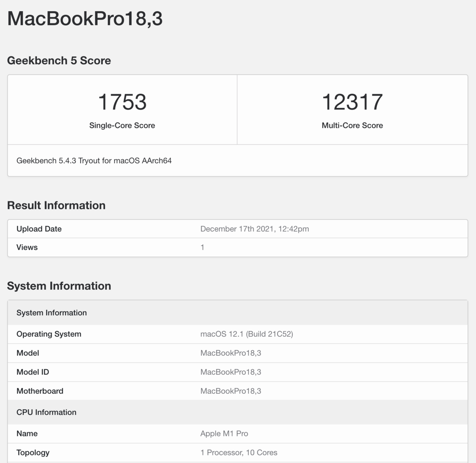Click the Topology row label
The height and width of the screenshot is (463, 476).
click(33, 453)
